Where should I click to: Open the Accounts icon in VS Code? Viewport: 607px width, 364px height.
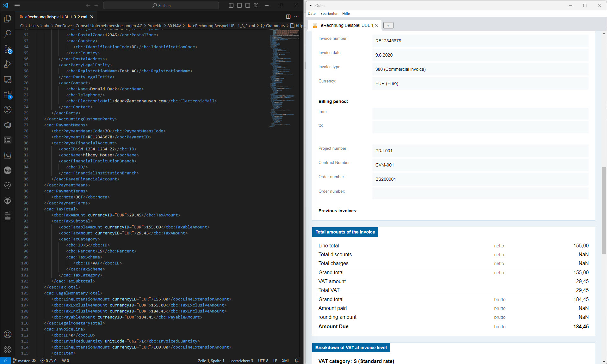coord(8,334)
